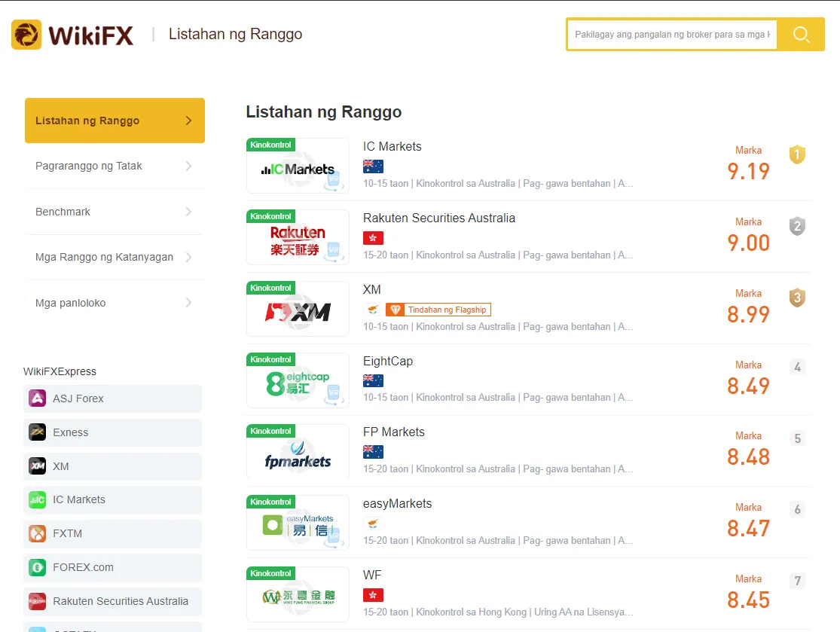Click the 9.00 score of Rakuten Securities
The width and height of the screenshot is (840, 632).
(x=748, y=243)
